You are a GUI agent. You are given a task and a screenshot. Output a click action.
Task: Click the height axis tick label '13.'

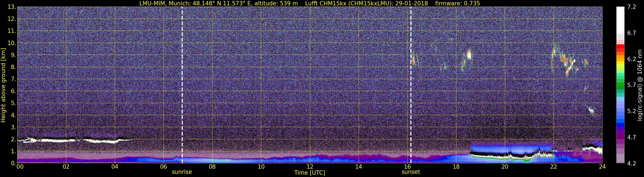click(12, 7)
